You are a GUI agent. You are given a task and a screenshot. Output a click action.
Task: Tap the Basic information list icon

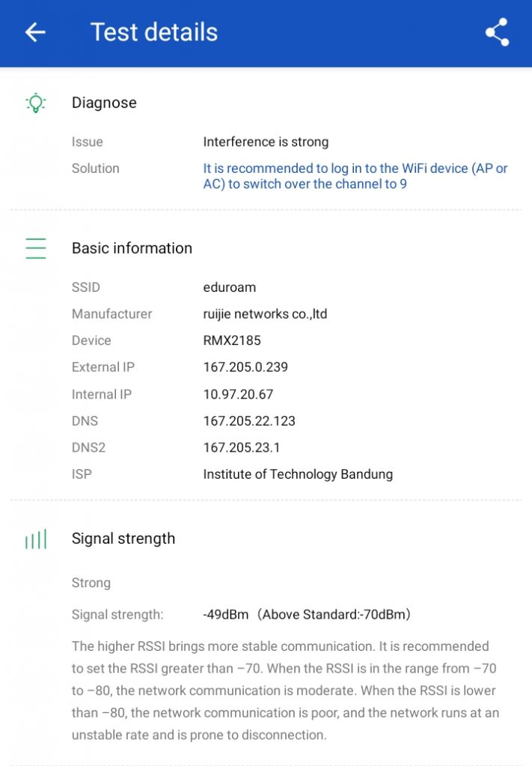[x=35, y=248]
